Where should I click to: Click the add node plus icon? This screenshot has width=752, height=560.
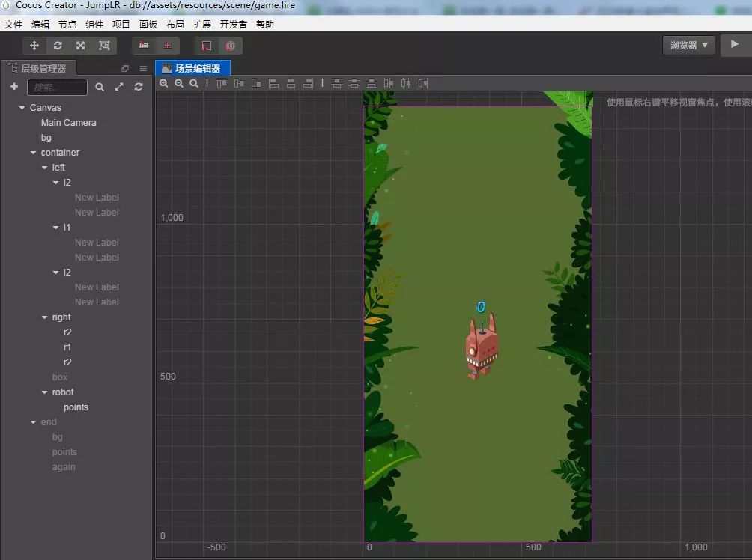coord(14,87)
